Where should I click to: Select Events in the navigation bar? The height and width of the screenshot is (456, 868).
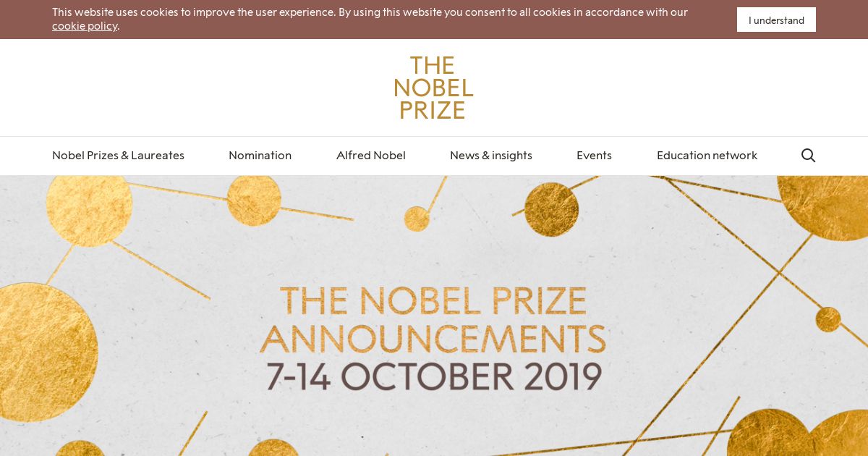click(x=594, y=155)
